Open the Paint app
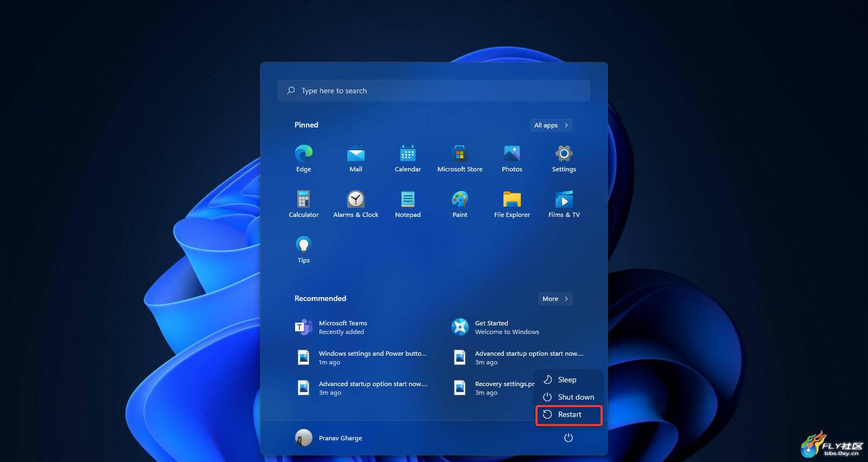868x462 pixels. point(460,204)
